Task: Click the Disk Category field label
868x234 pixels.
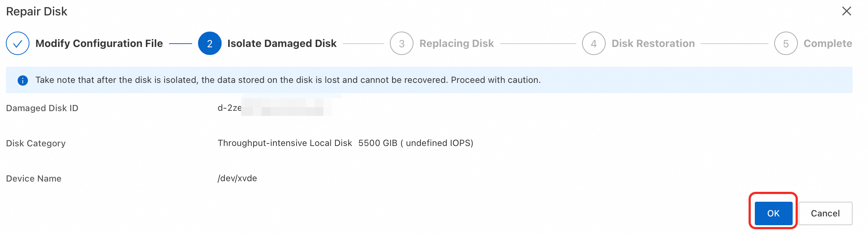Action: [36, 143]
